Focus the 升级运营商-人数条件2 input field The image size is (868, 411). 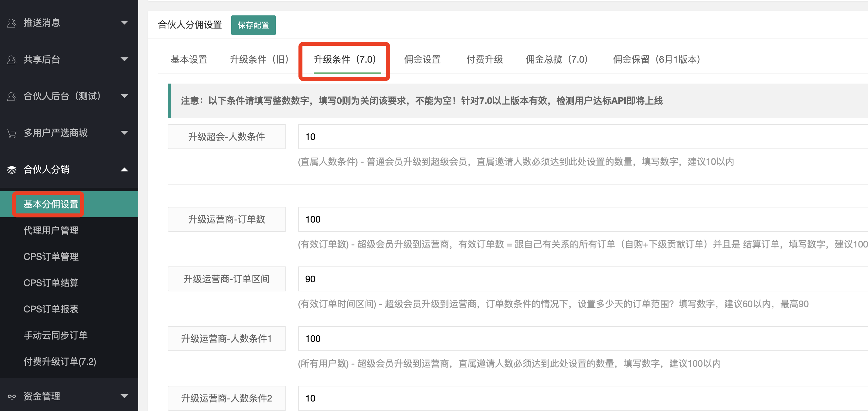(583, 399)
